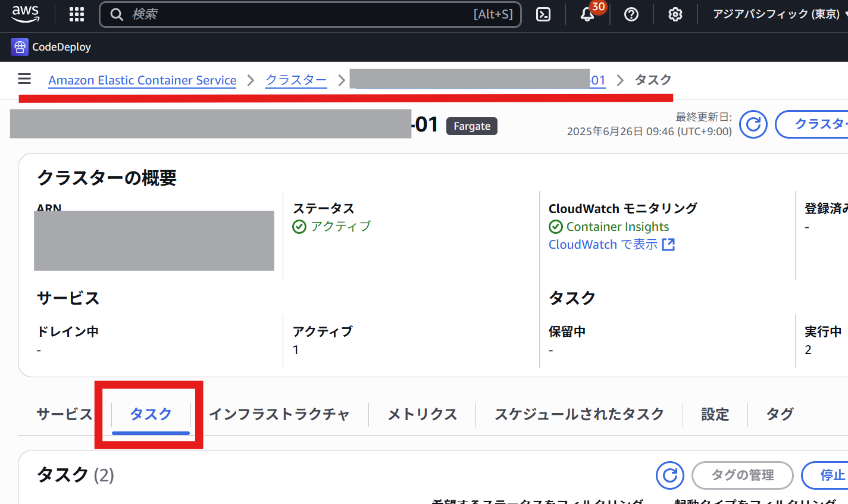
Task: Refresh the タスク list
Action: [x=670, y=475]
